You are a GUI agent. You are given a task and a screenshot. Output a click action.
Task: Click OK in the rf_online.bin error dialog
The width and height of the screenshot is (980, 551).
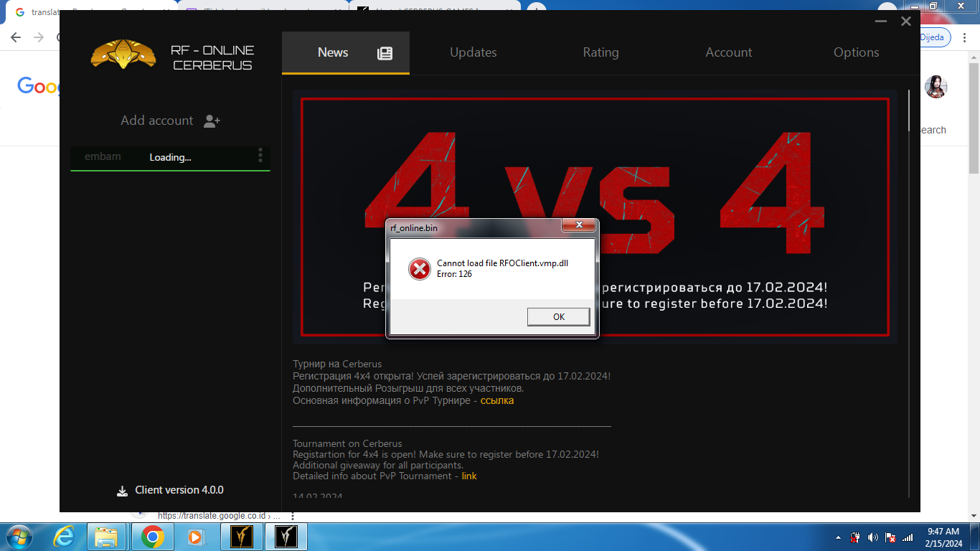coord(558,316)
